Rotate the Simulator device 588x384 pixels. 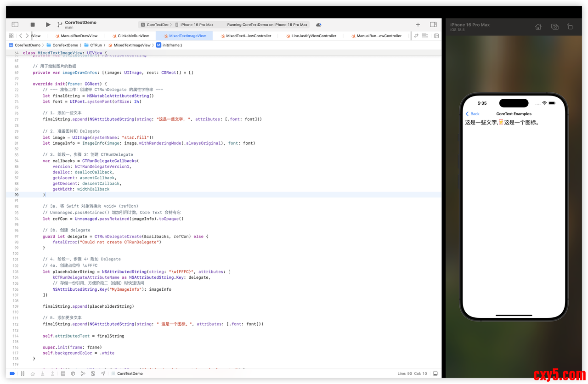tap(570, 27)
